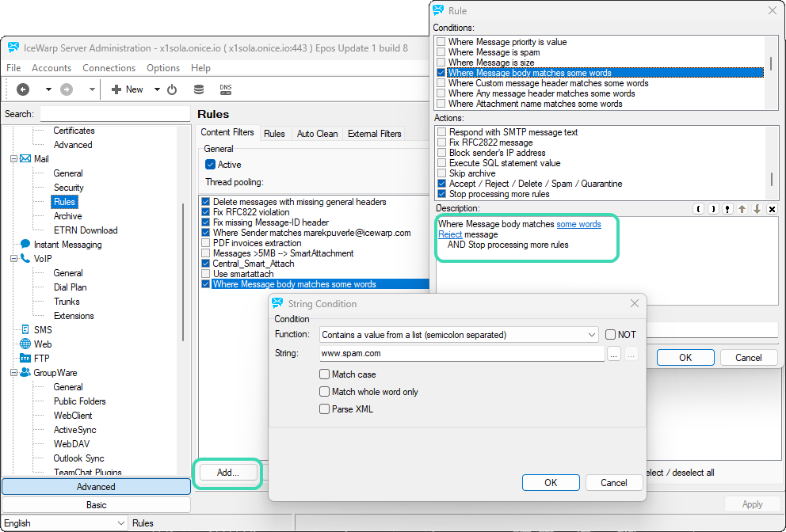
Task: Select the GroupWare people icon
Action: 25,372
